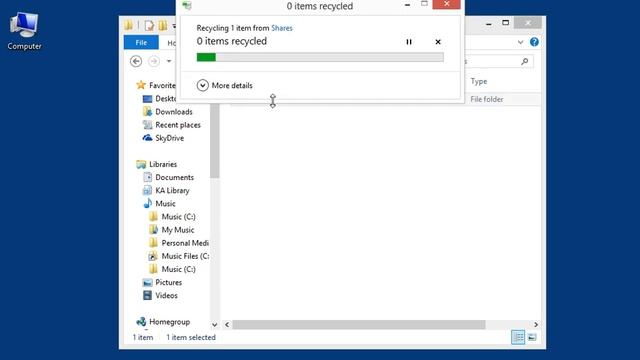640x360 pixels.
Task: Select Libraries in navigation pane
Action: [x=157, y=164]
